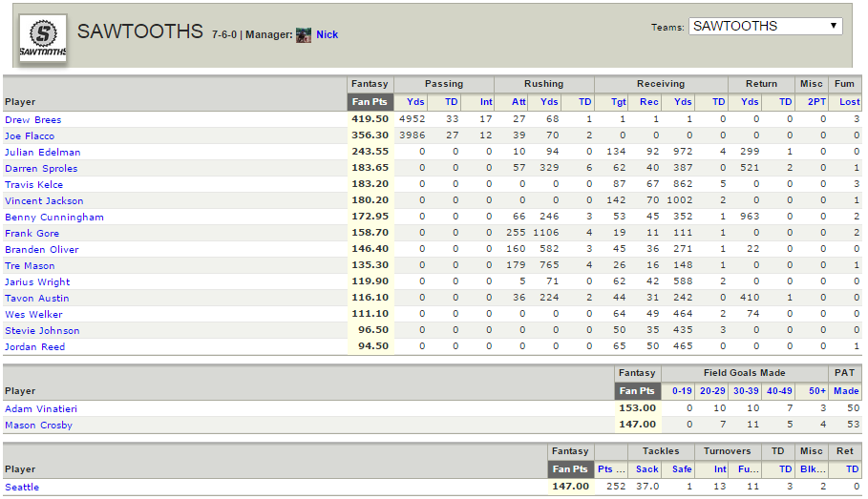The image size is (868, 499).
Task: Select Vincent Jackson 1002 receiving yards
Action: (x=680, y=200)
